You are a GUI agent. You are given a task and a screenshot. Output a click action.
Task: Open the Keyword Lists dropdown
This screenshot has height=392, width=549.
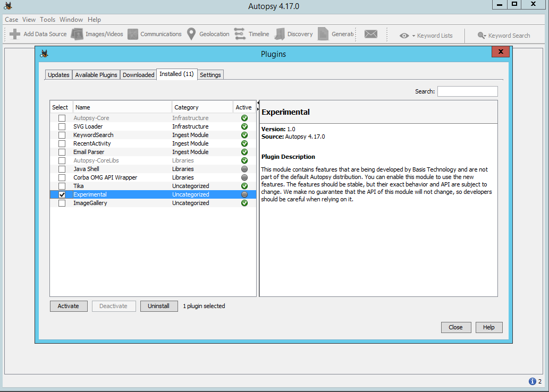pyautogui.click(x=428, y=36)
